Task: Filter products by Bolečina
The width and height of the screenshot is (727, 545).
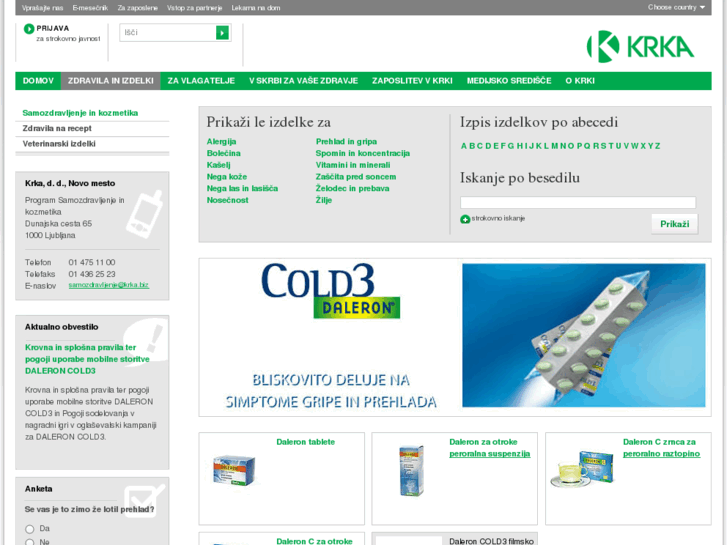Action: point(223,153)
